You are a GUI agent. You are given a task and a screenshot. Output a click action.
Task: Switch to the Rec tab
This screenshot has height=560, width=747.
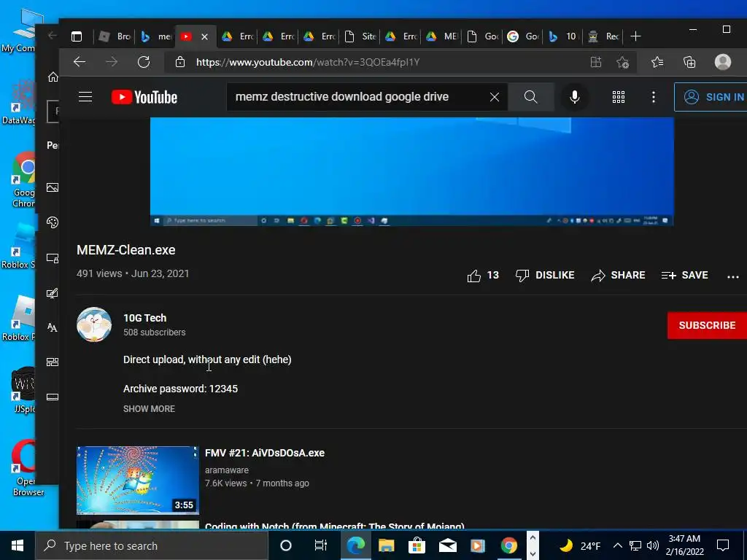pos(603,36)
